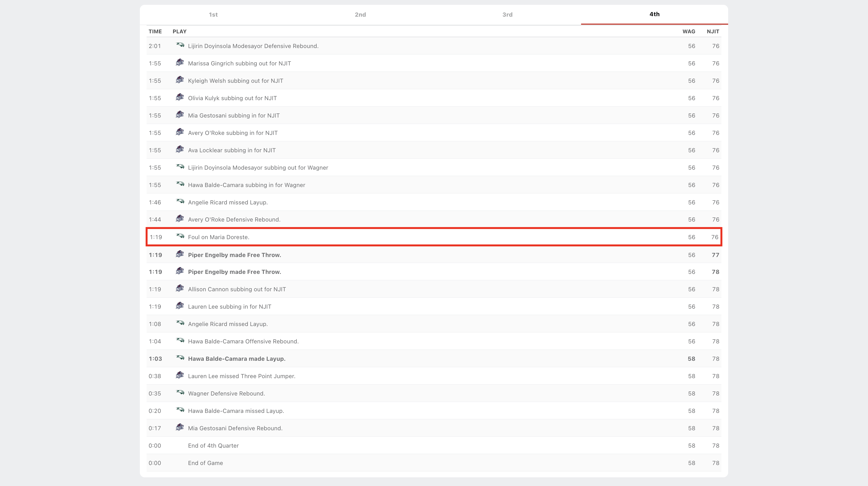Select the 3rd quarter tab
Image resolution: width=868 pixels, height=486 pixels.
coord(507,14)
